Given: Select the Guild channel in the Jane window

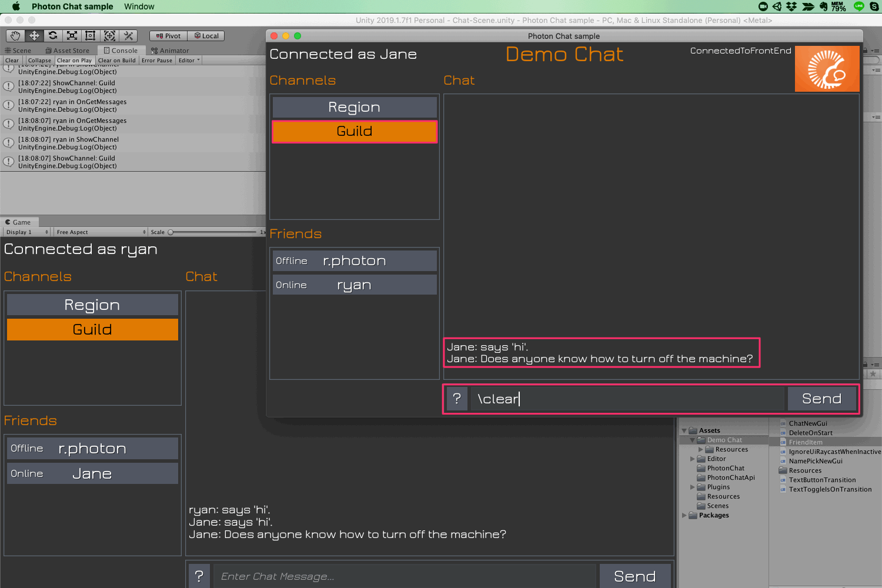Looking at the screenshot, I should (x=355, y=131).
